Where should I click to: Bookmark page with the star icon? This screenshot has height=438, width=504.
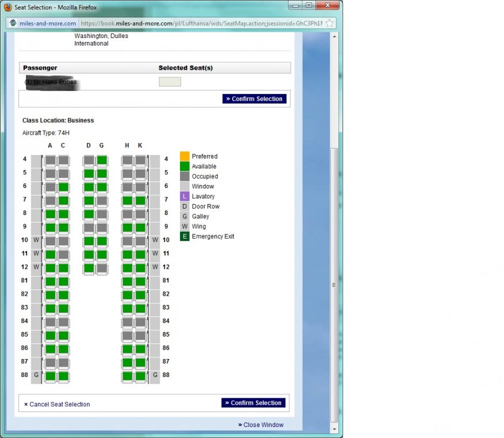coord(329,24)
